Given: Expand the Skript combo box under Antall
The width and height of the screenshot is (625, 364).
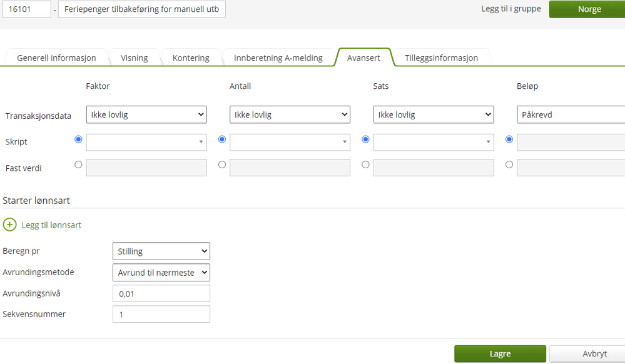Looking at the screenshot, I should click(290, 143).
